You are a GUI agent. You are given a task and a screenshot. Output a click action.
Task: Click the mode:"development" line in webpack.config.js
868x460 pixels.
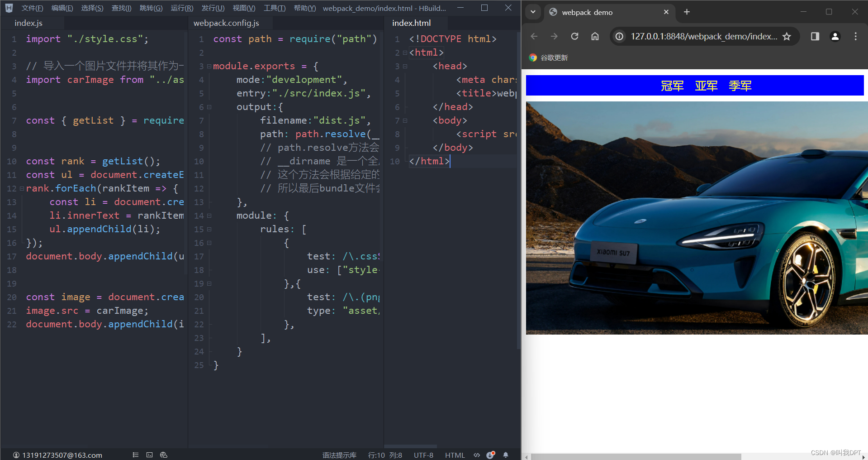292,80
